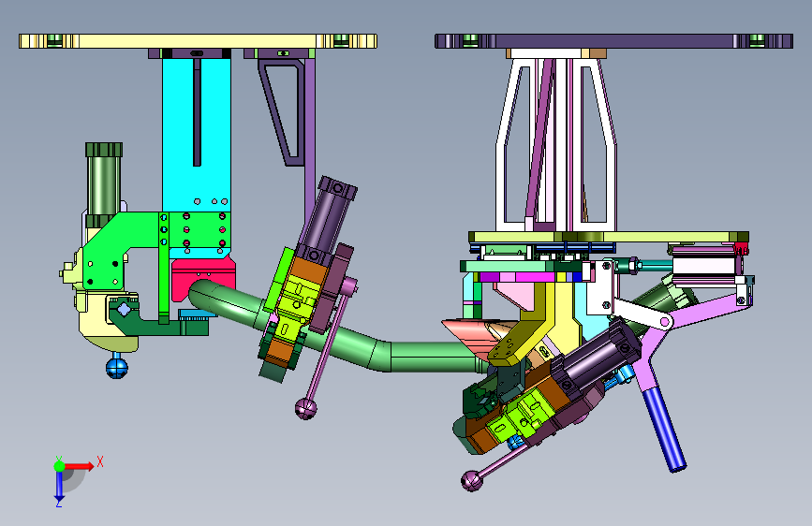Select the yellow-green plate under the white frame

[x=609, y=237]
